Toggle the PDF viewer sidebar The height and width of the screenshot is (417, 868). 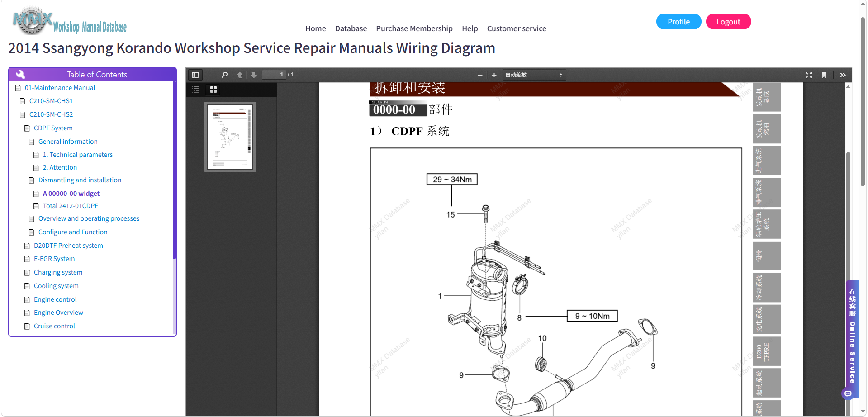195,75
